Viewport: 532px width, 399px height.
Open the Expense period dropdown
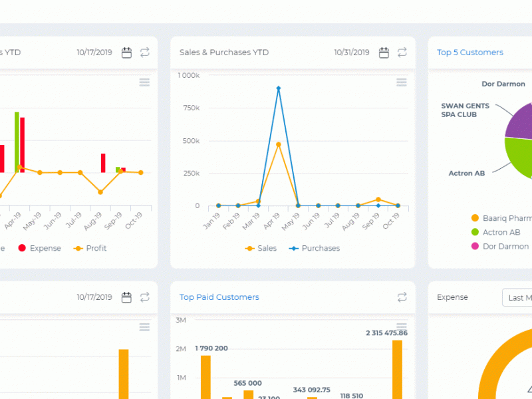(x=517, y=297)
